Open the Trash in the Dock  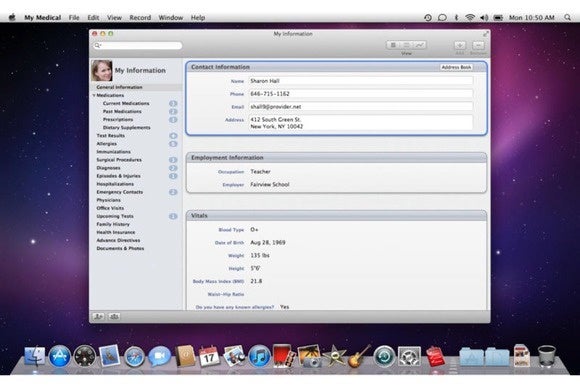pyautogui.click(x=546, y=356)
